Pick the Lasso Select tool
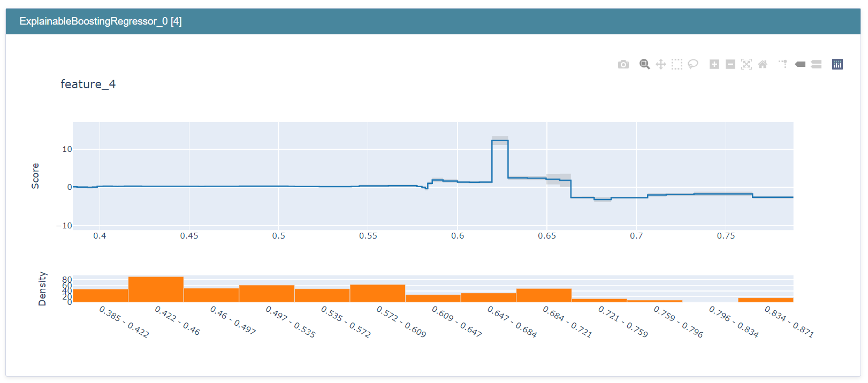This screenshot has width=868, height=383. click(x=693, y=65)
